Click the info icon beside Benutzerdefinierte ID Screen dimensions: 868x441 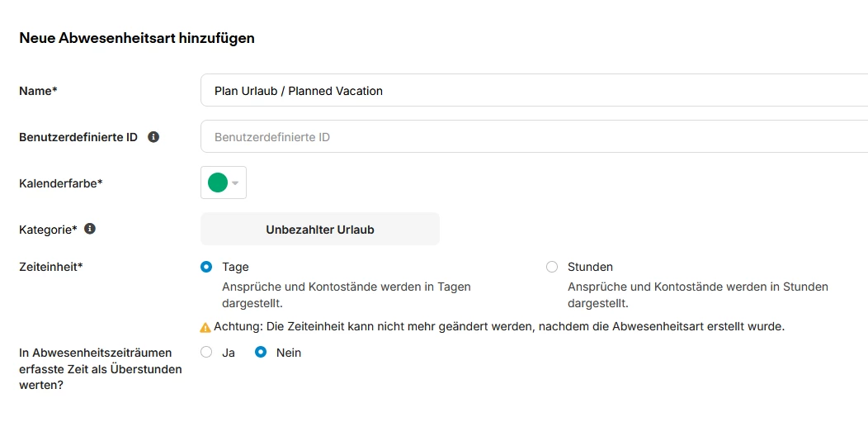153,137
